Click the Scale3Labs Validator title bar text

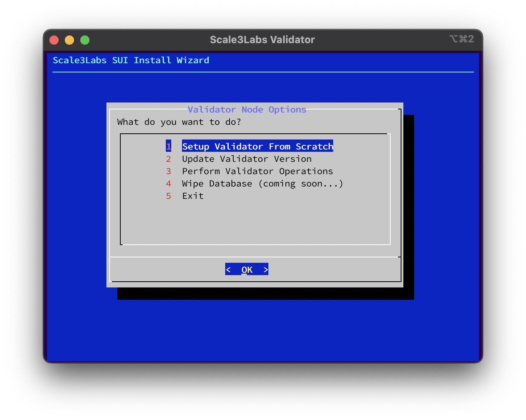(x=262, y=39)
